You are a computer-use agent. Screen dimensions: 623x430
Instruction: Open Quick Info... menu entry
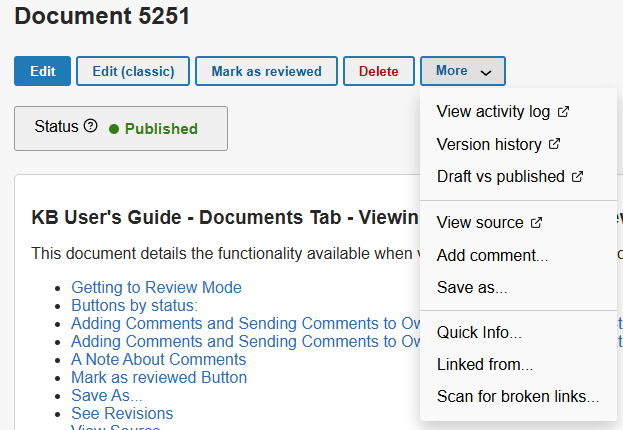coord(479,333)
